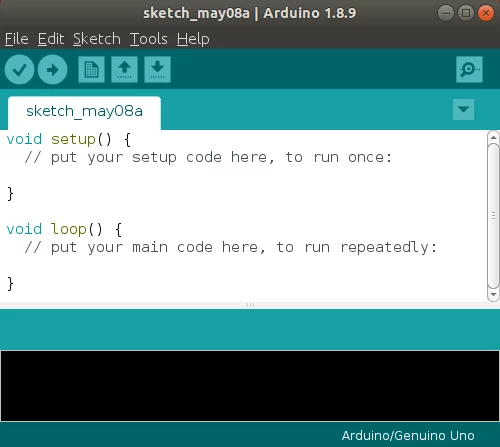
Task: Click the editor scrollbar down arrow
Action: tap(493, 295)
